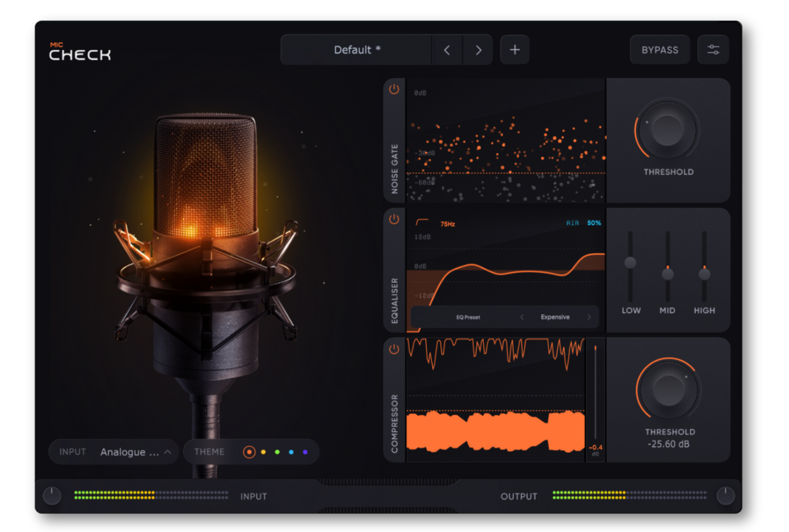Go to next preset arrow
The height and width of the screenshot is (532, 789).
[x=478, y=50]
